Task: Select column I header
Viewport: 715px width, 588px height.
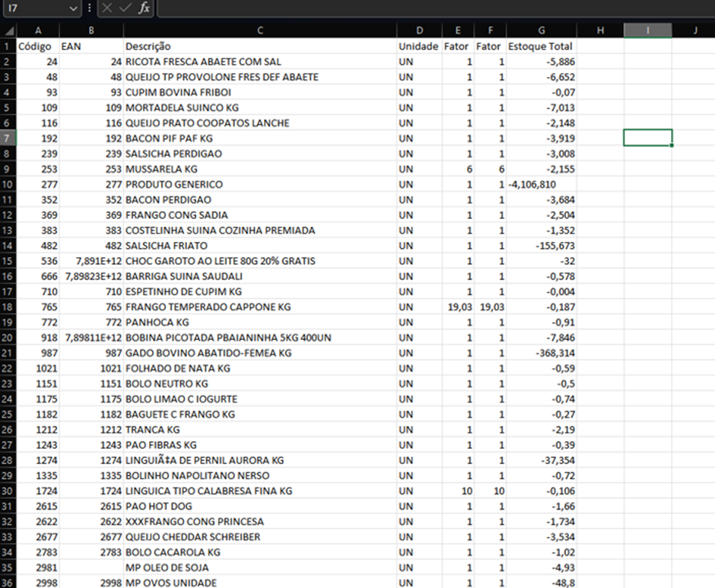Action: (647, 30)
